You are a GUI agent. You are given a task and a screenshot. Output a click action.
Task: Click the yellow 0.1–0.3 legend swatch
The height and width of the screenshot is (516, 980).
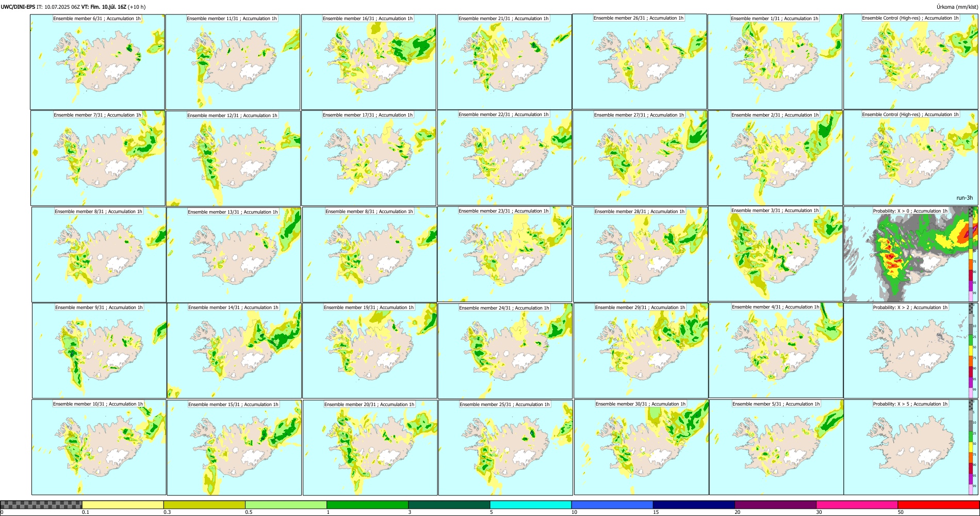(x=123, y=505)
